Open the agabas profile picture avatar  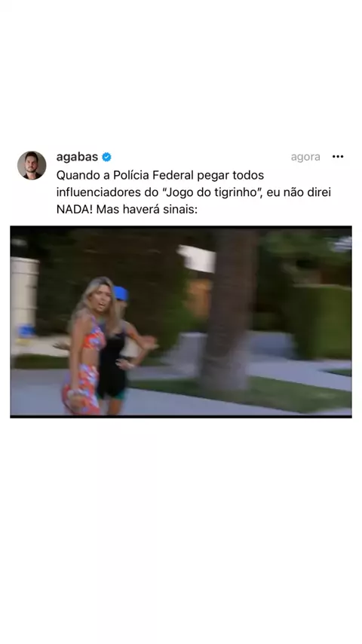[32, 165]
